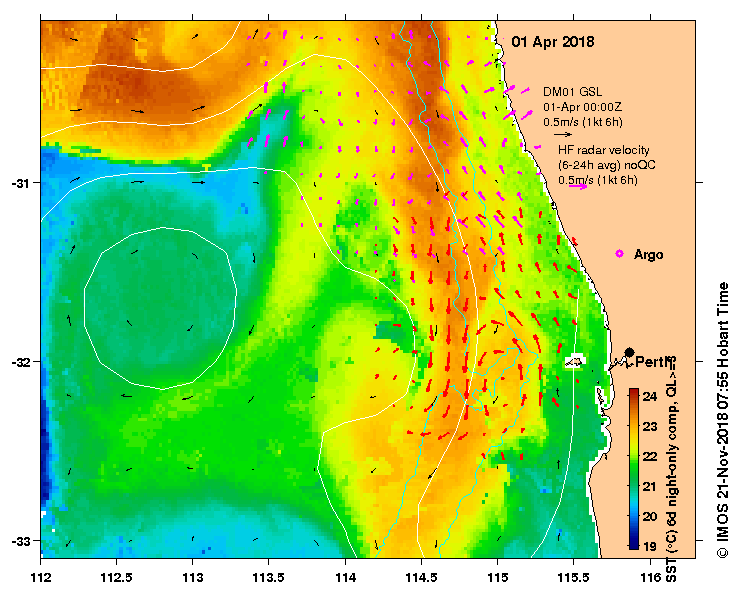Viewport: 739px width, 592px height.
Task: Click the longitude label 113
Action: coord(193,577)
